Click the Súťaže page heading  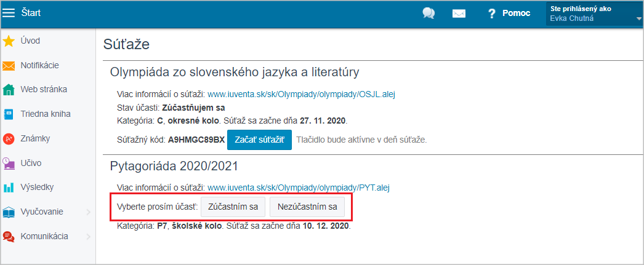pos(126,44)
